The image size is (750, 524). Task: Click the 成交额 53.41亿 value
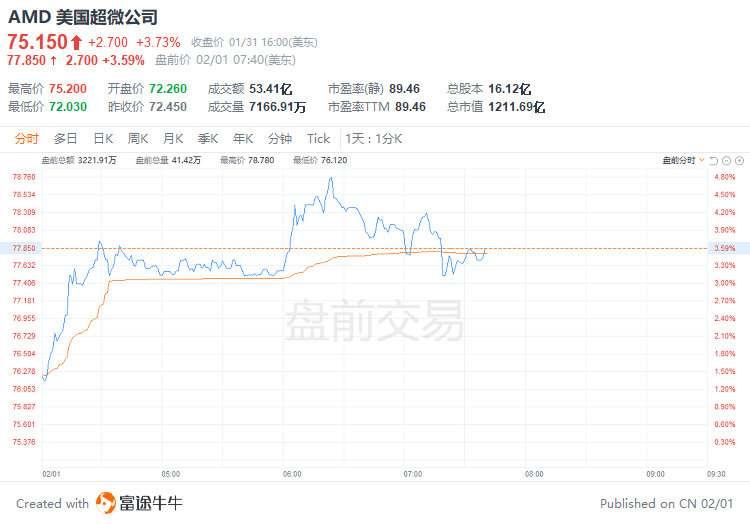pos(270,89)
